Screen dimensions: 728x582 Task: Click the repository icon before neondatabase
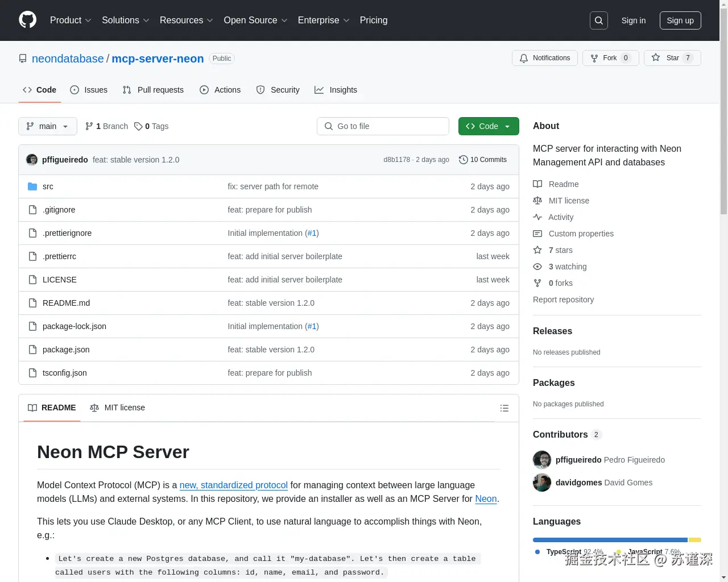(x=23, y=59)
